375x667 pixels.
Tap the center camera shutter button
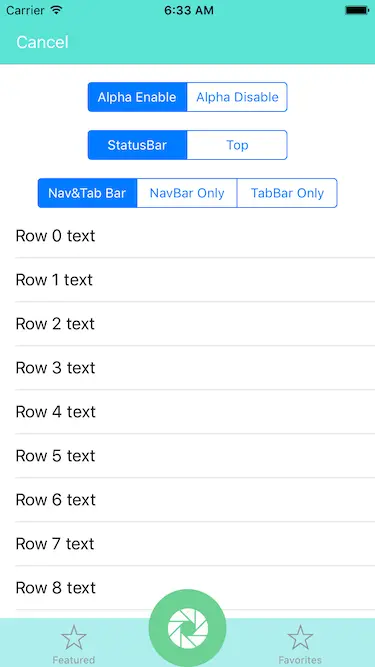click(188, 628)
